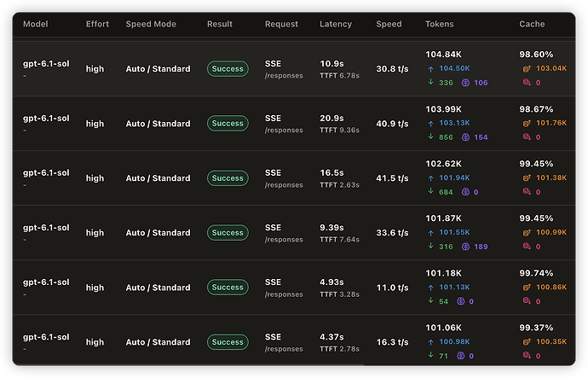This screenshot has height=378, width=588.
Task: Click the down arrow icon beside 71
Action: point(430,355)
